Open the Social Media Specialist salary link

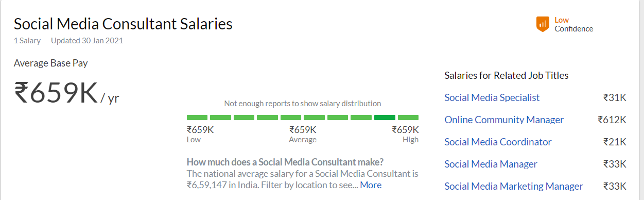[492, 97]
